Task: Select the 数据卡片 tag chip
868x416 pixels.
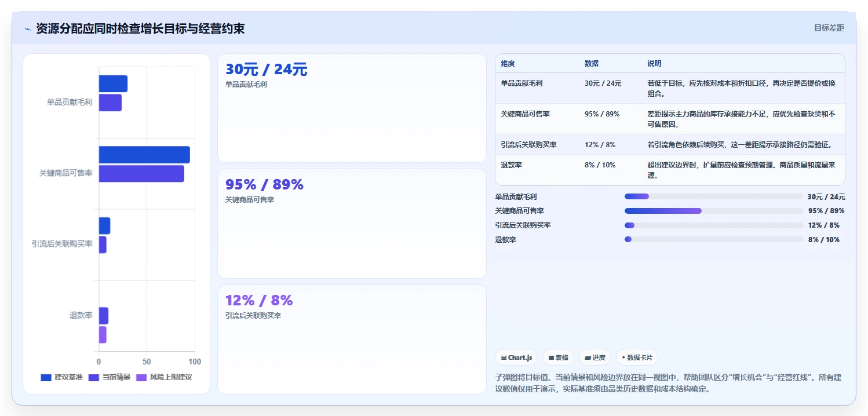Action: [x=637, y=357]
